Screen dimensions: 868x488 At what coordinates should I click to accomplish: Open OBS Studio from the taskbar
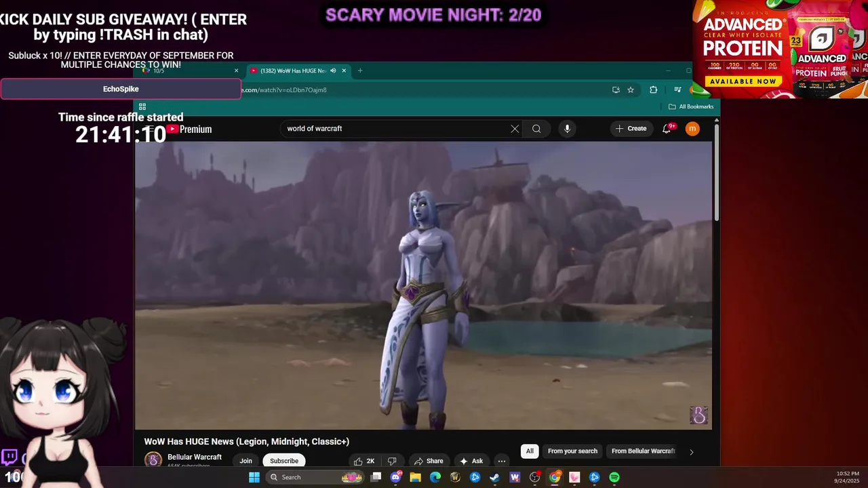[534, 477]
